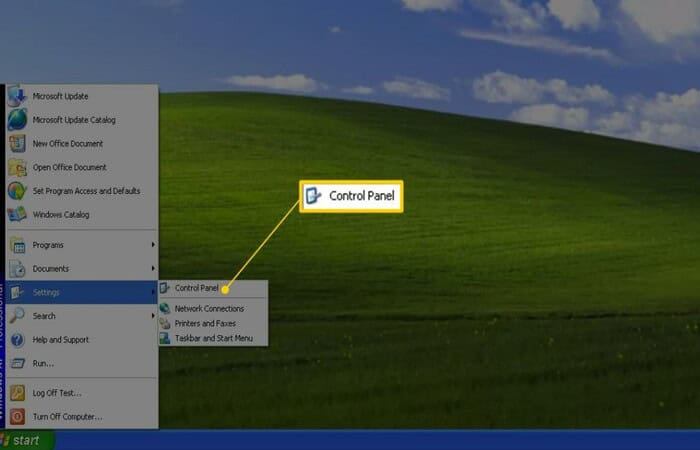The height and width of the screenshot is (450, 700).
Task: Click the Network Connections icon
Action: [x=165, y=308]
